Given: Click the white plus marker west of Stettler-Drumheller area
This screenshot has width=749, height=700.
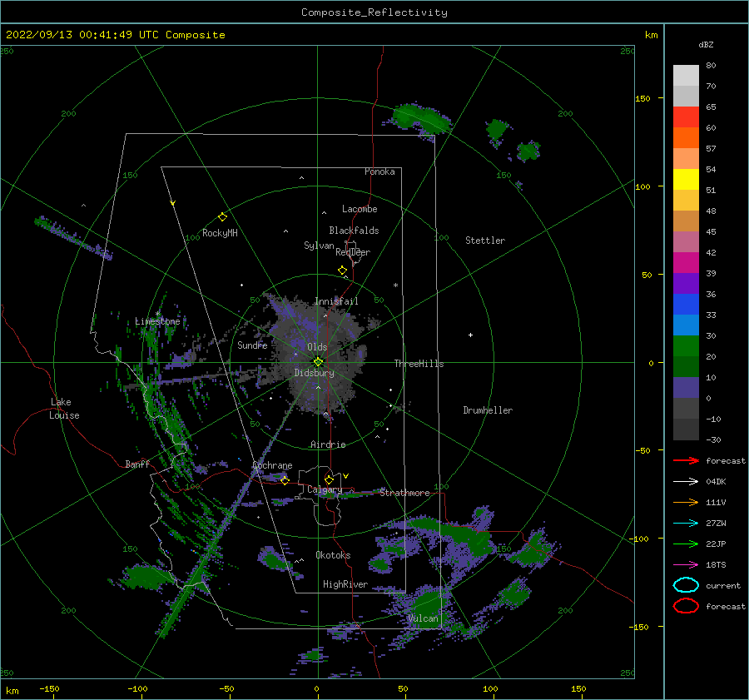Looking at the screenshot, I should coord(470,335).
